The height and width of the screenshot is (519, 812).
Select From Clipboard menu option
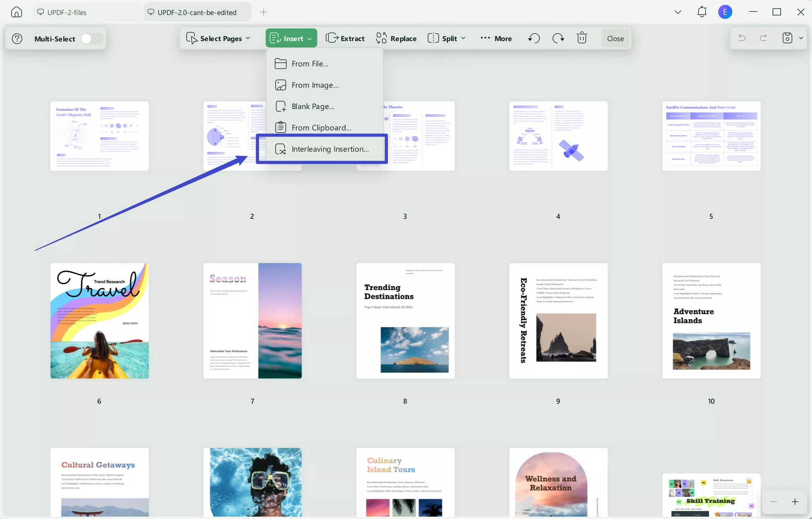[x=321, y=128]
